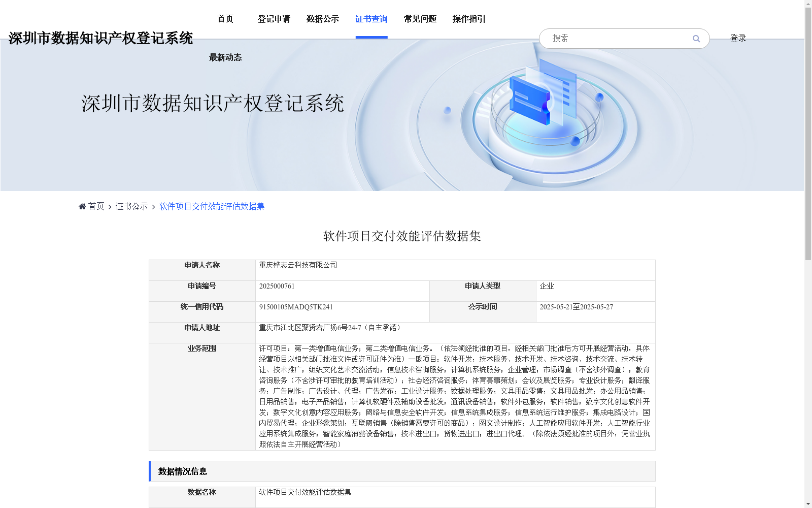The image size is (812, 508).
Task: Click the home icon in breadcrumb
Action: tap(82, 206)
